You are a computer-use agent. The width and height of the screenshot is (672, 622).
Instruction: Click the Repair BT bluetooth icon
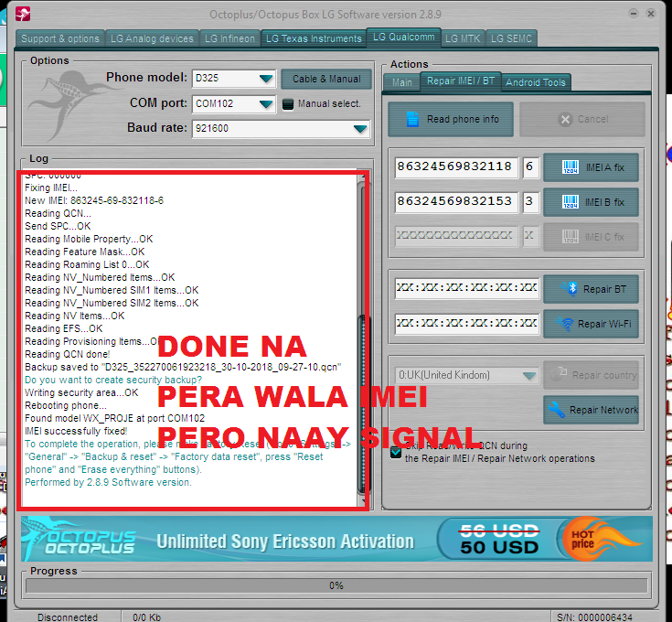[x=570, y=288]
